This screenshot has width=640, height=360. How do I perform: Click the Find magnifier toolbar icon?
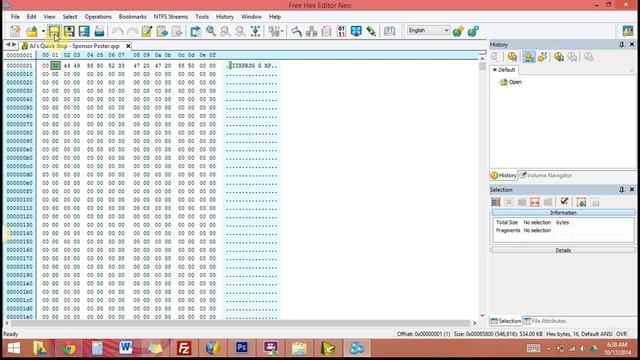click(211, 31)
